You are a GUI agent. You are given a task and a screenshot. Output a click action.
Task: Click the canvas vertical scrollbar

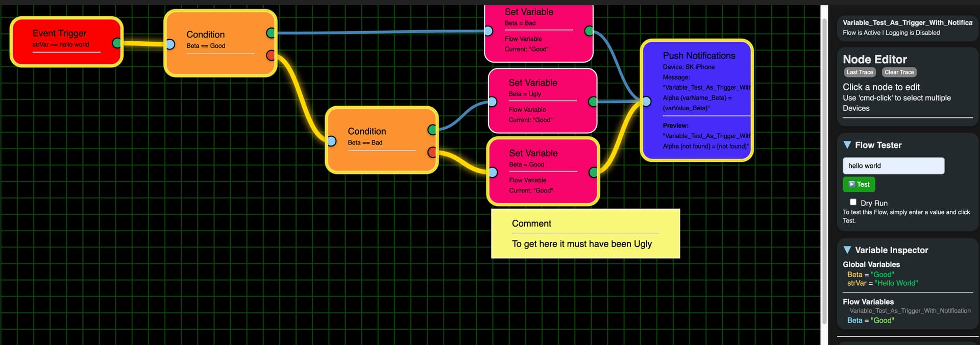point(824,171)
